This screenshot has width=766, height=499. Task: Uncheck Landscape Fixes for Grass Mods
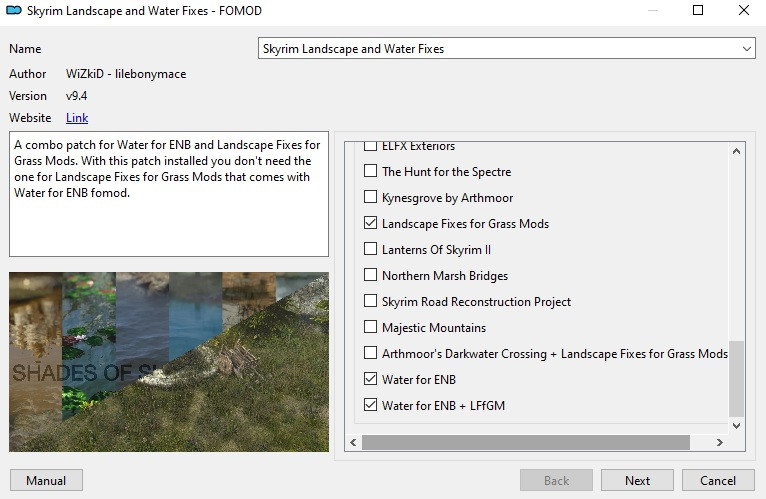click(370, 222)
